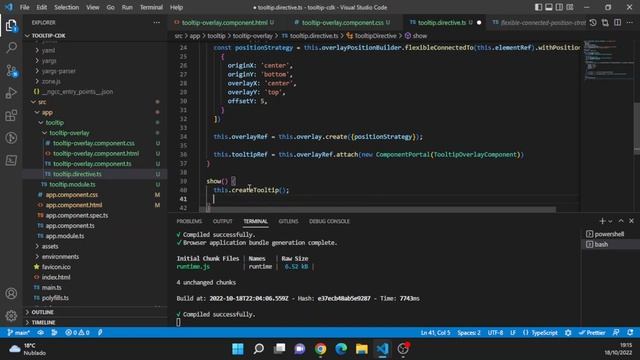
Task: Click Spaces: 2 indentation setting
Action: (x=469, y=333)
